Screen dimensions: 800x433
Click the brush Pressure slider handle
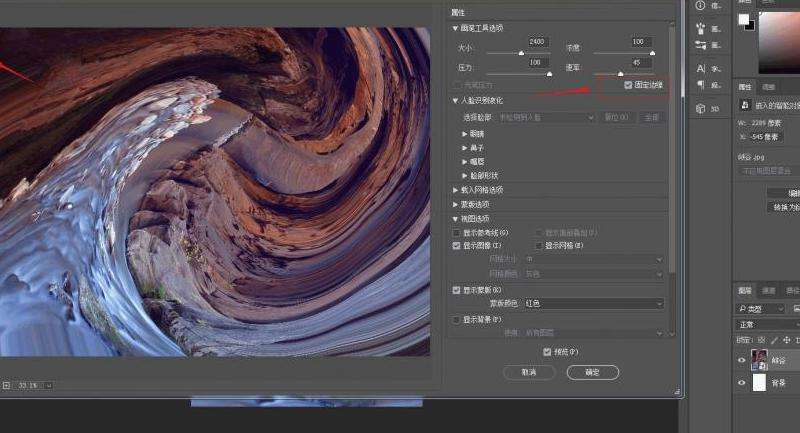[549, 74]
